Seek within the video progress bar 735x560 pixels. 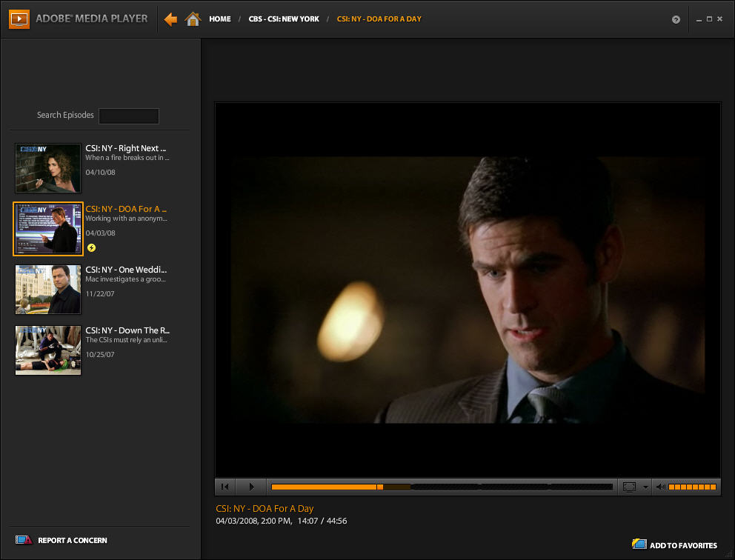[x=442, y=487]
